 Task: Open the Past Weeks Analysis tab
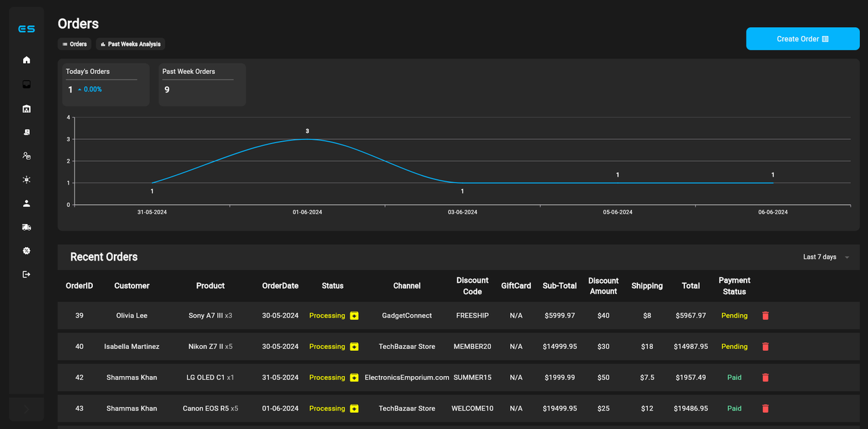(x=130, y=43)
